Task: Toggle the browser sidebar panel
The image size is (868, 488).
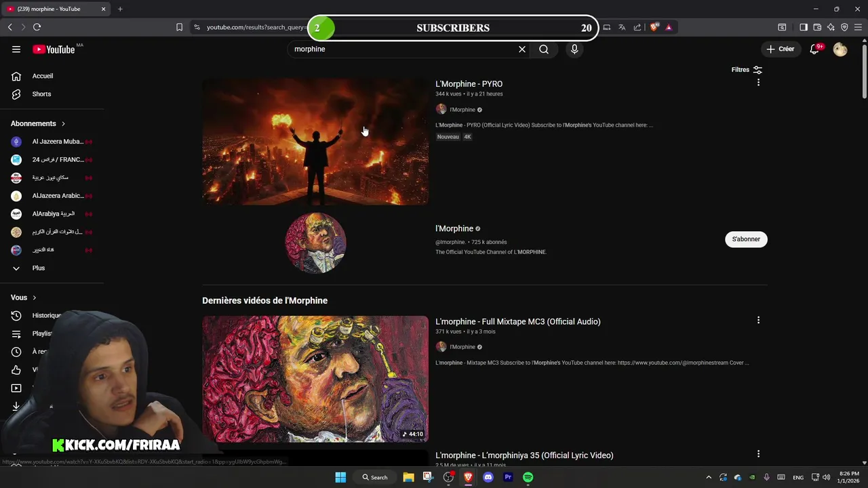Action: [x=804, y=27]
